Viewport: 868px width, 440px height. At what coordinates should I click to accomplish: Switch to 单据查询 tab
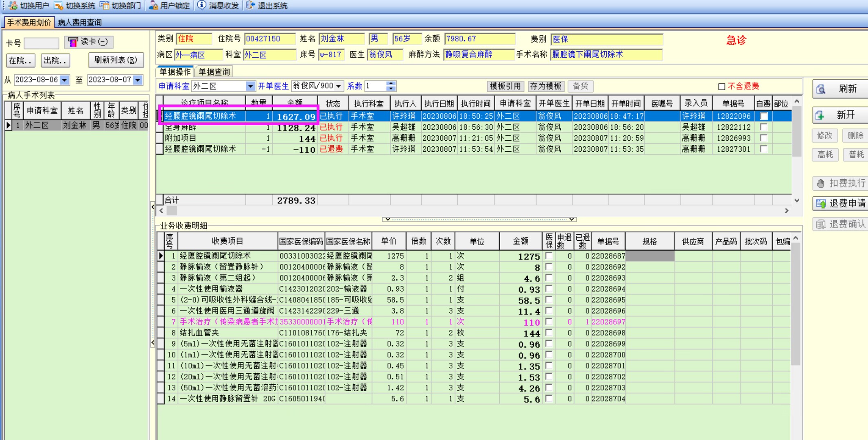click(214, 72)
